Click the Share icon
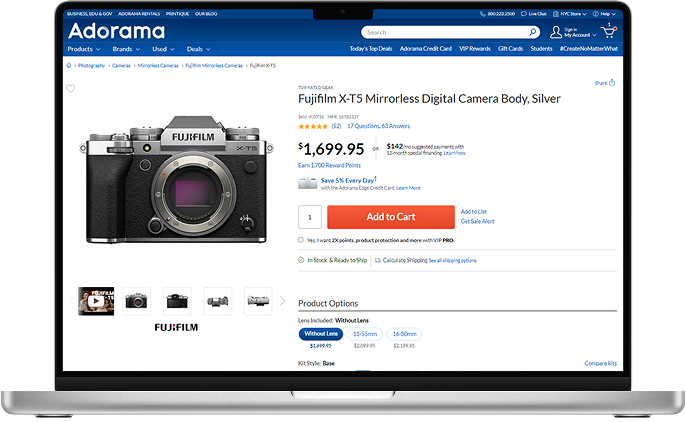The width and height of the screenshot is (686, 422). [612, 83]
